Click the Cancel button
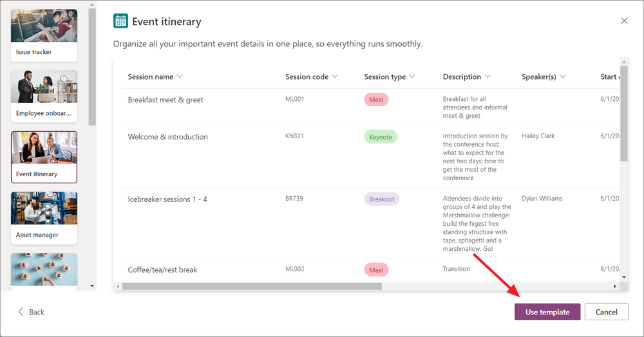The height and width of the screenshot is (337, 644). pos(606,312)
